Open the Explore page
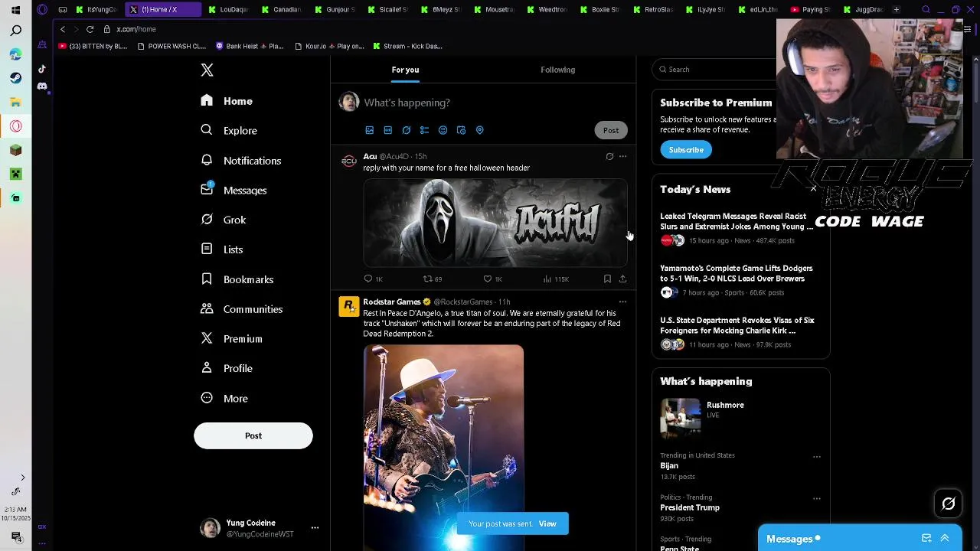Image resolution: width=980 pixels, height=551 pixels. tap(228, 130)
